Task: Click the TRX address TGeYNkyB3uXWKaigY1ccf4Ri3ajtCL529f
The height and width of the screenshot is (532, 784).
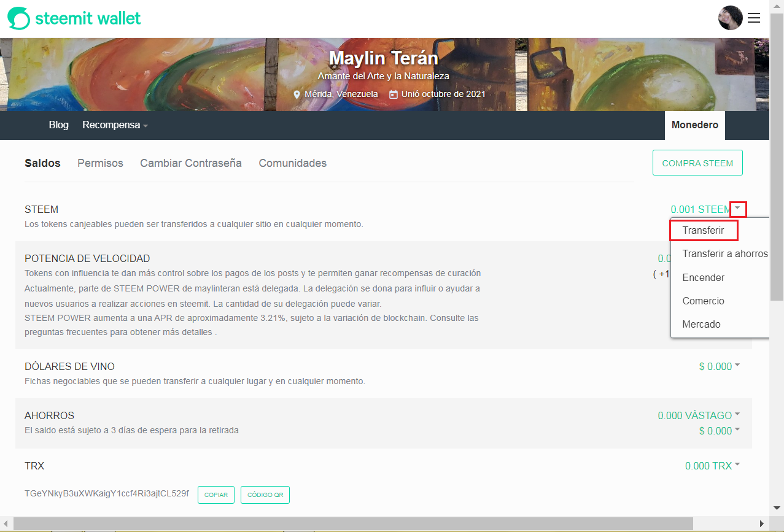Action: tap(107, 493)
